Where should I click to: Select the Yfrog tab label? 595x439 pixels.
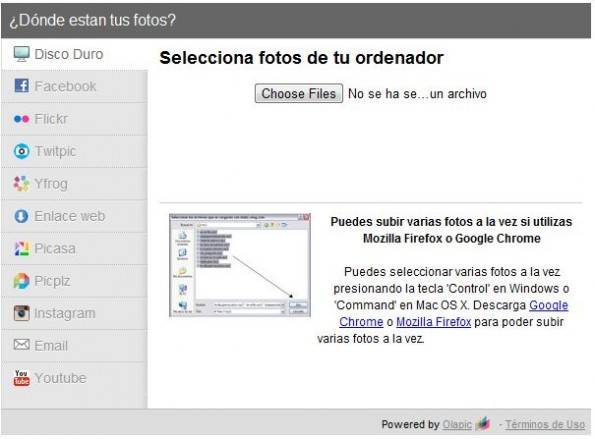(x=51, y=184)
